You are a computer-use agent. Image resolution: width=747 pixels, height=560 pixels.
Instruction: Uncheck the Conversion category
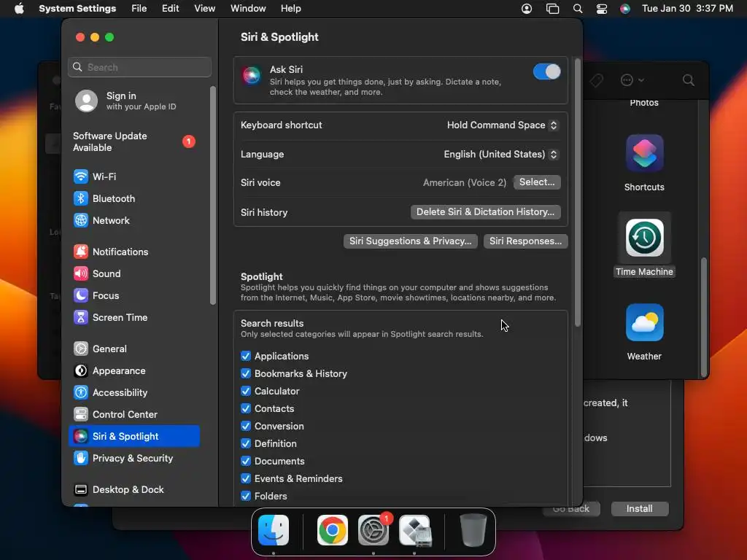(246, 426)
